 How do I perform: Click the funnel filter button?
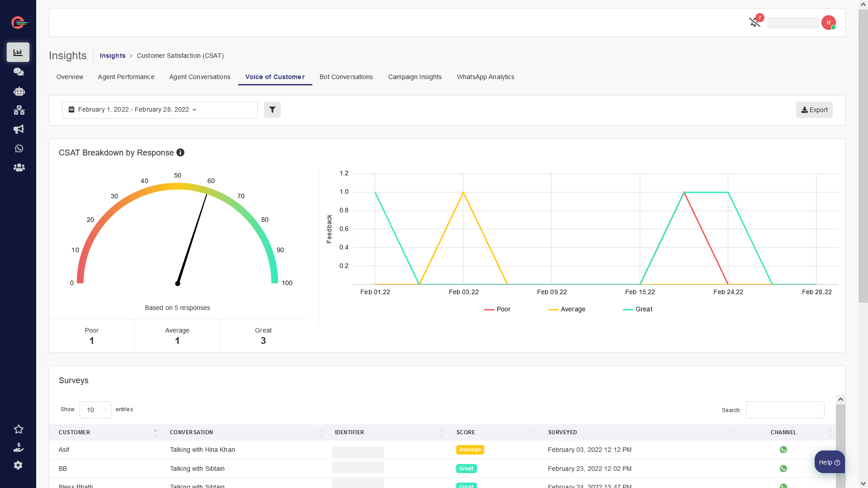(272, 110)
